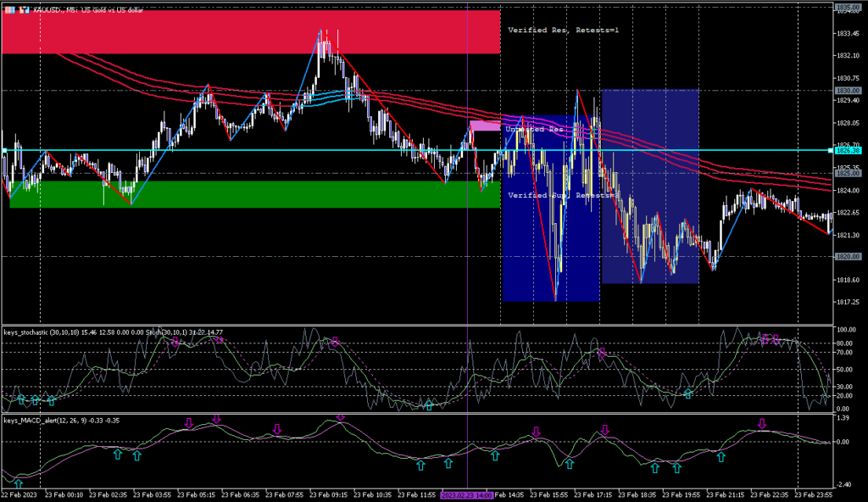Screen dimensions: 868x502
Task: Click the last magenta down arrow in MACD panel
Action: 761,423
